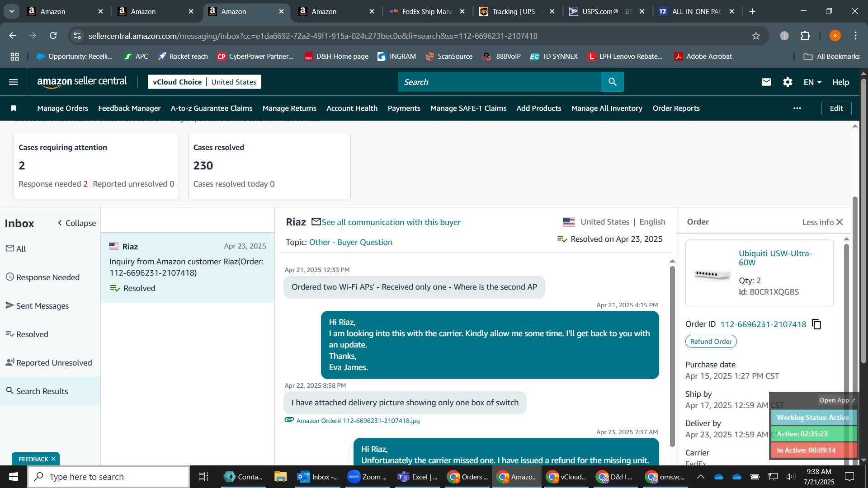Open Windows Start menu

coord(13,477)
